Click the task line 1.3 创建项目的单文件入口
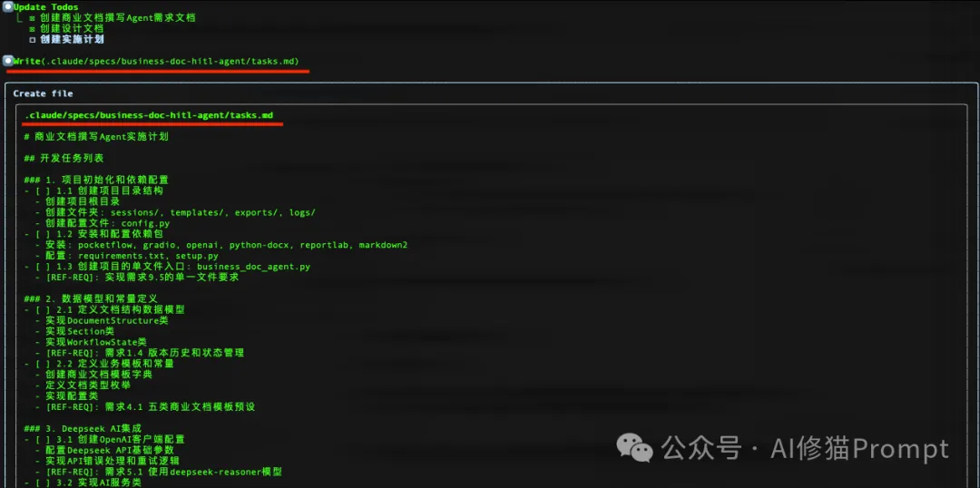The height and width of the screenshot is (488, 980). point(168,267)
